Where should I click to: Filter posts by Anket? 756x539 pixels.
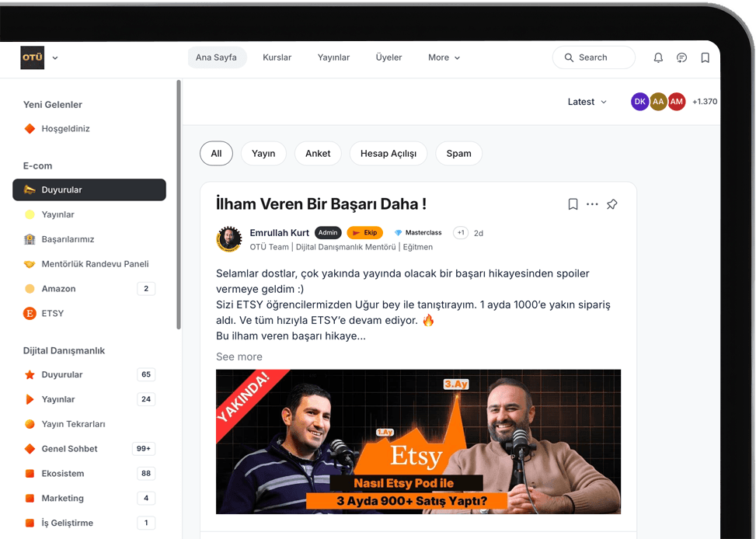pyautogui.click(x=318, y=153)
